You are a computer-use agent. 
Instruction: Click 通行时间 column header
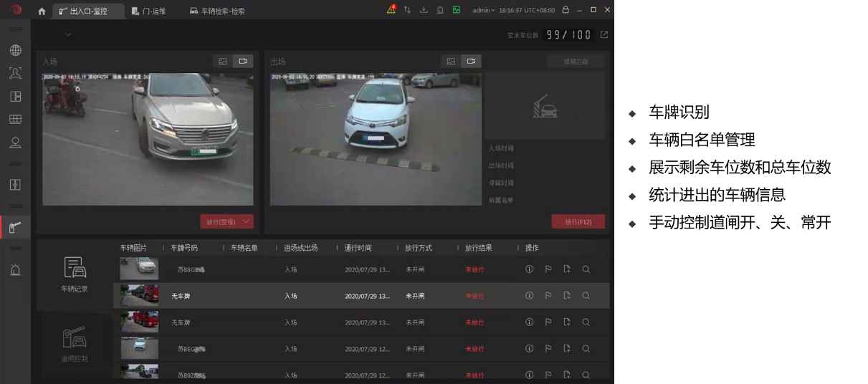click(x=358, y=248)
